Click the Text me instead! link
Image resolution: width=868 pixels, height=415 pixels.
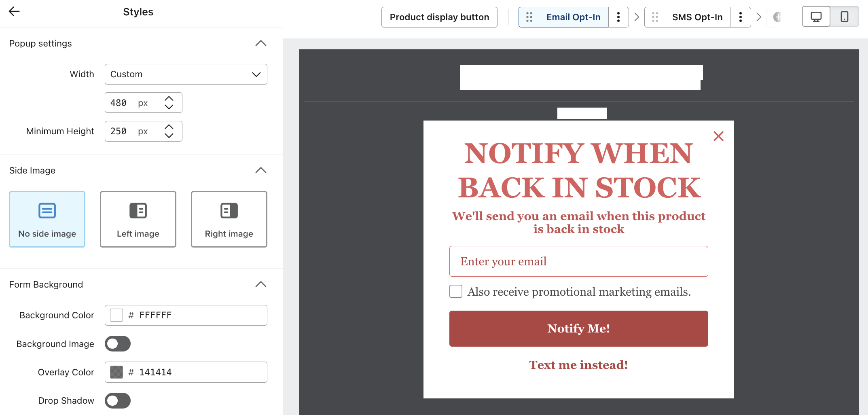tap(578, 364)
